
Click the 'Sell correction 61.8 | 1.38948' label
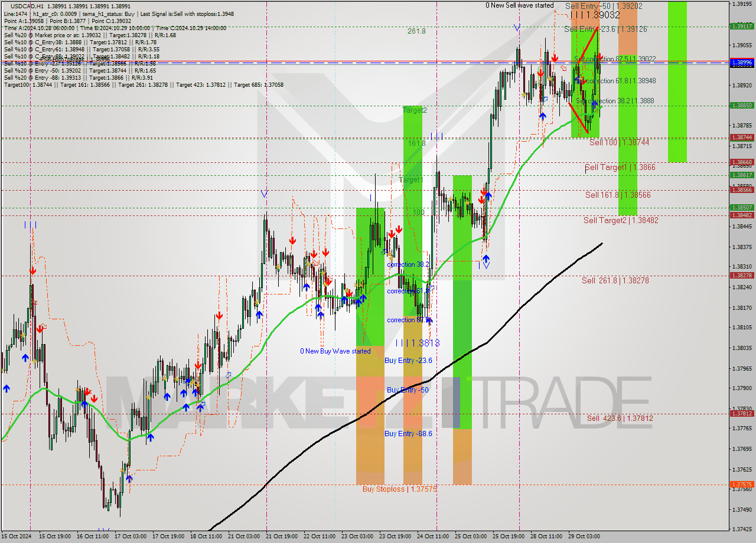tap(616, 80)
